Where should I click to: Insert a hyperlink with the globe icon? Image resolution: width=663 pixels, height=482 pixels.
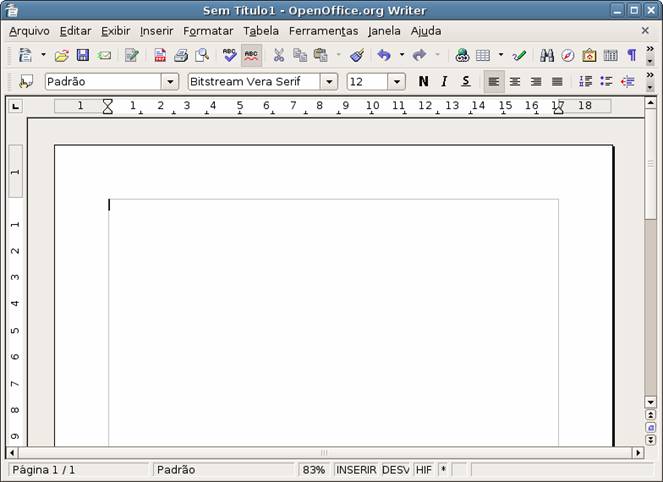tap(462, 55)
